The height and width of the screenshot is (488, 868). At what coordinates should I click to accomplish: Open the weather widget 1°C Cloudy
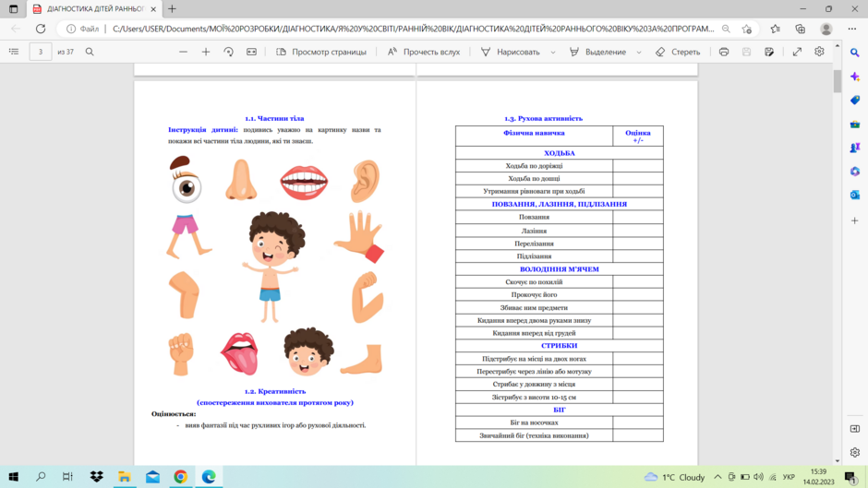(x=675, y=477)
